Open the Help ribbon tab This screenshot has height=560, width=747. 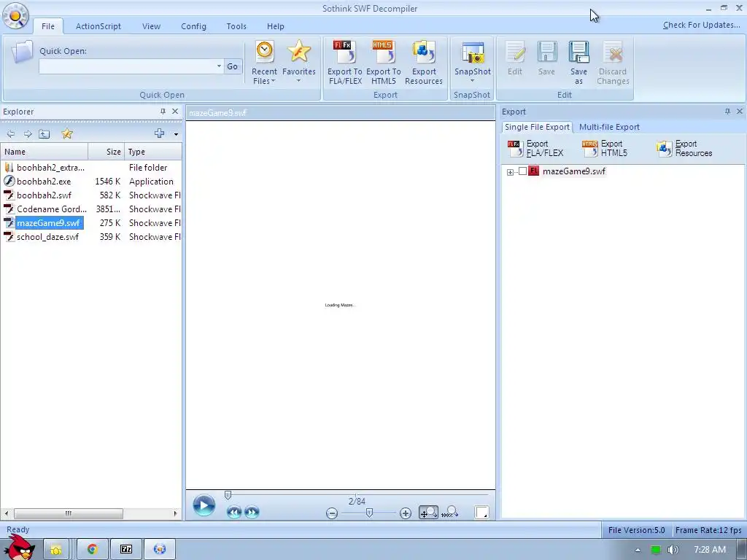[275, 26]
